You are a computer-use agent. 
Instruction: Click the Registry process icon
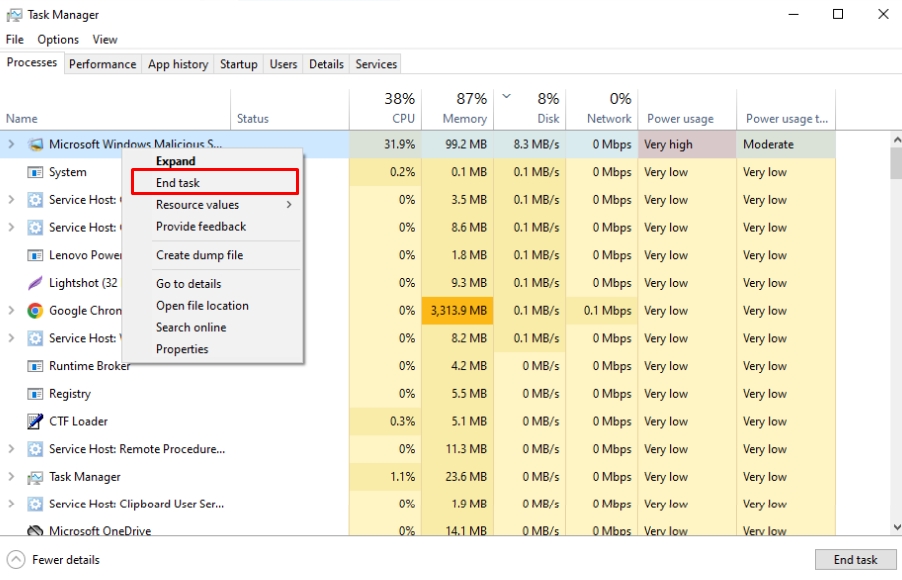coord(35,394)
